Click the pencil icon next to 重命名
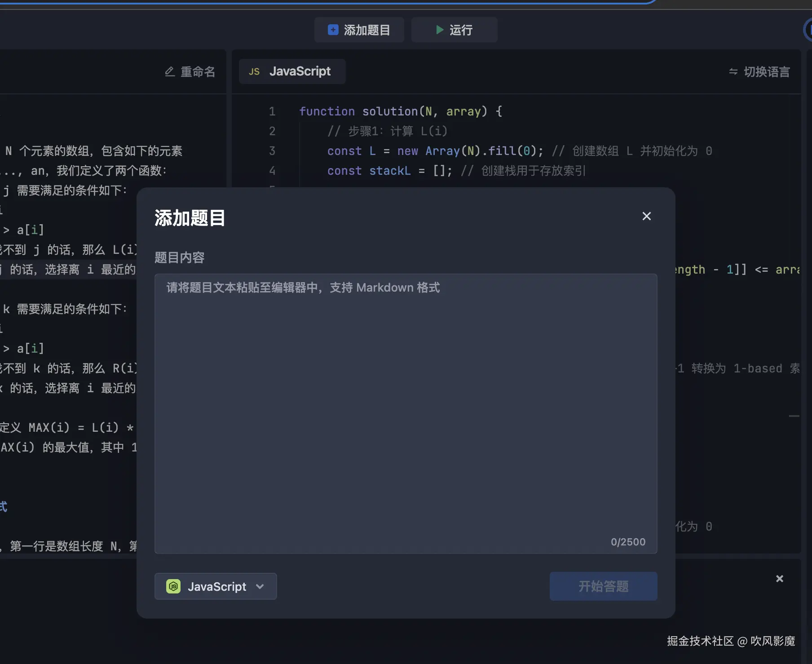 pyautogui.click(x=170, y=72)
